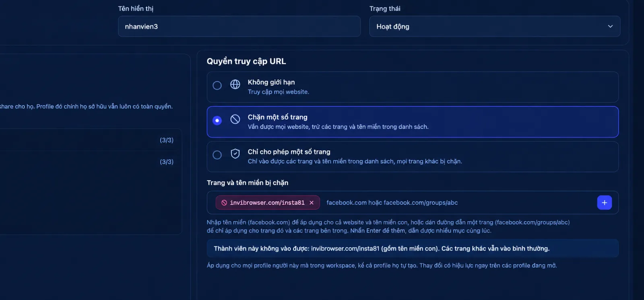Click the shield check icon for allowed pages
This screenshot has width=644, height=300.
tap(235, 154)
